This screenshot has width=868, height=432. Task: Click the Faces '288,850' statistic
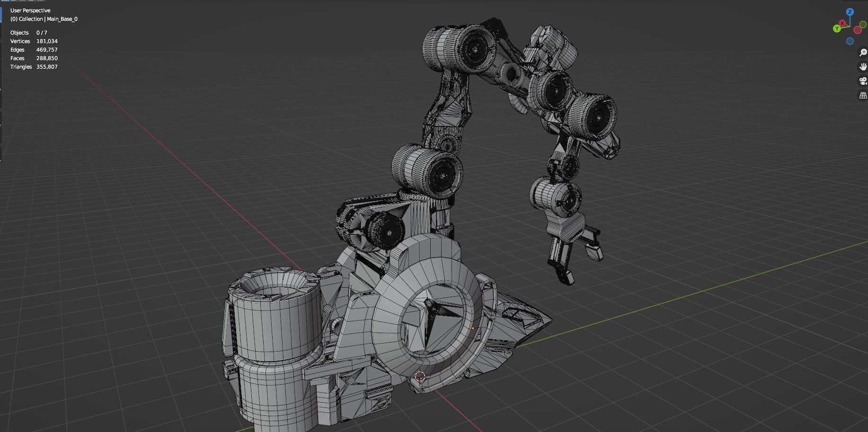click(47, 58)
